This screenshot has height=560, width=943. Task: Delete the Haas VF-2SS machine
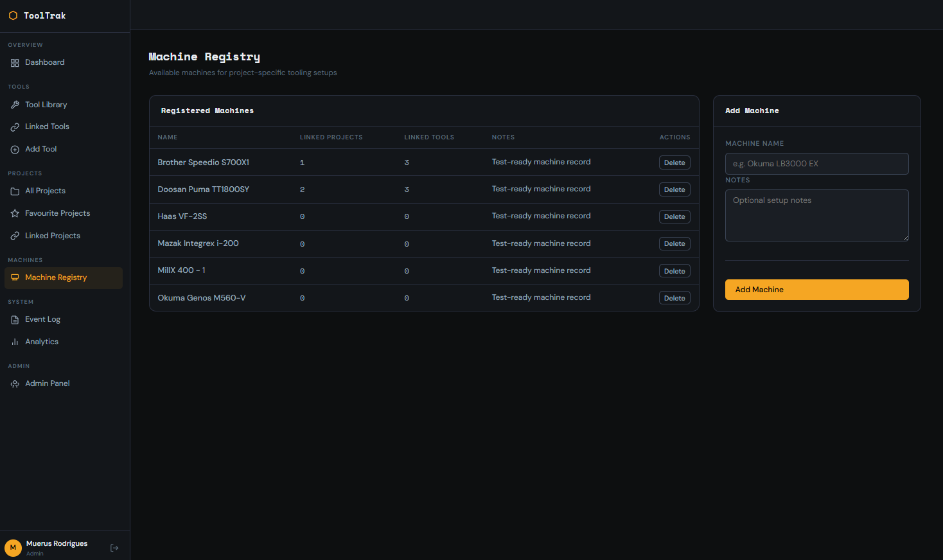[x=674, y=216]
